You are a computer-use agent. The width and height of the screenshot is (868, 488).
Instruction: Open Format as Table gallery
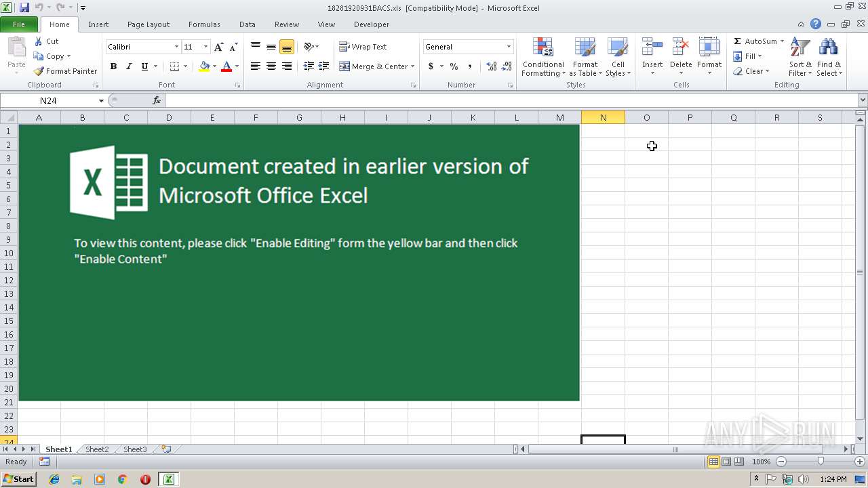tap(585, 58)
